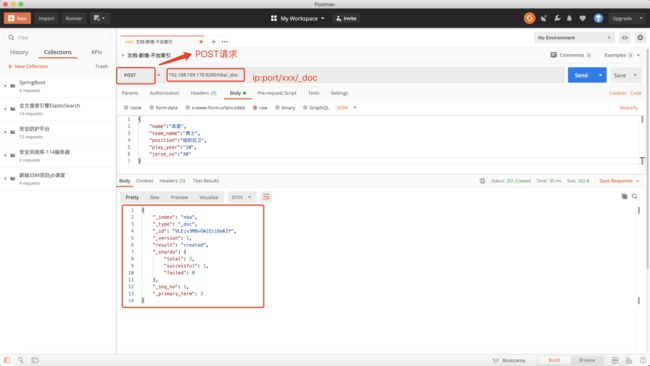Screen dimensions: 650x366
Task: Open the No Environment dropdown
Action: pyautogui.click(x=574, y=38)
